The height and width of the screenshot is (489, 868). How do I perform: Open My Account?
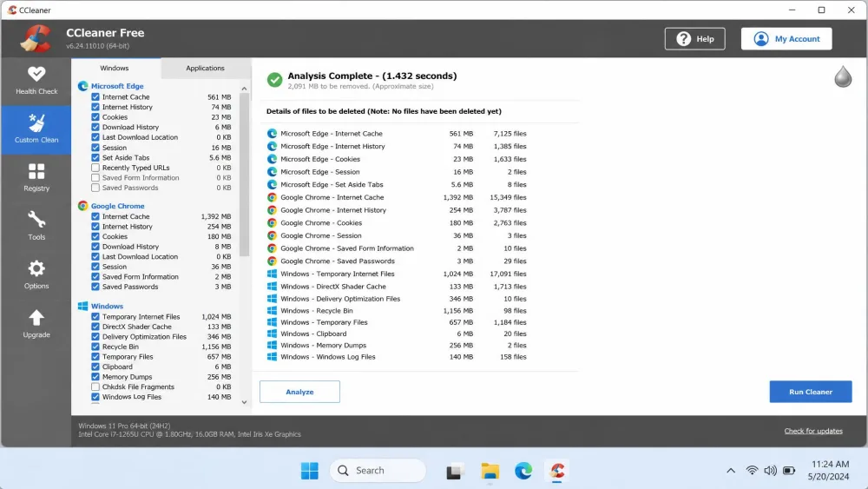click(786, 39)
